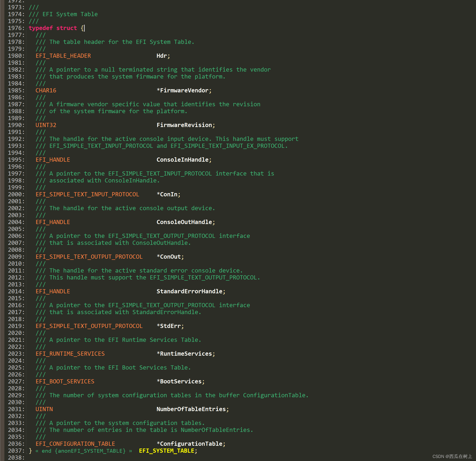Click the EFI_TABLE_HEADER type name
The image size is (476, 461).
63,56
